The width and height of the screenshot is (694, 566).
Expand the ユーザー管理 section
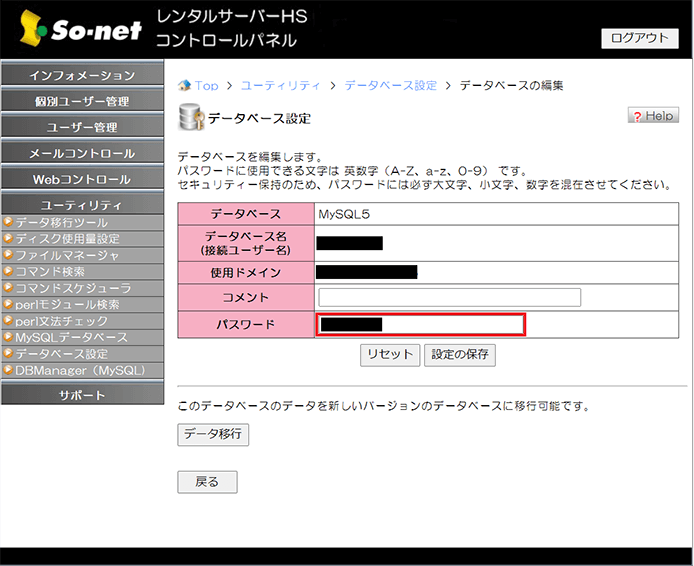82,128
